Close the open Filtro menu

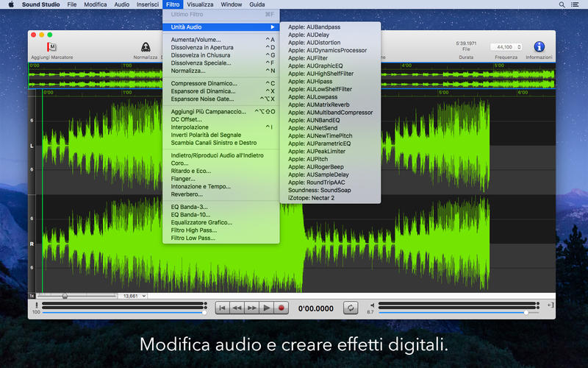click(173, 4)
